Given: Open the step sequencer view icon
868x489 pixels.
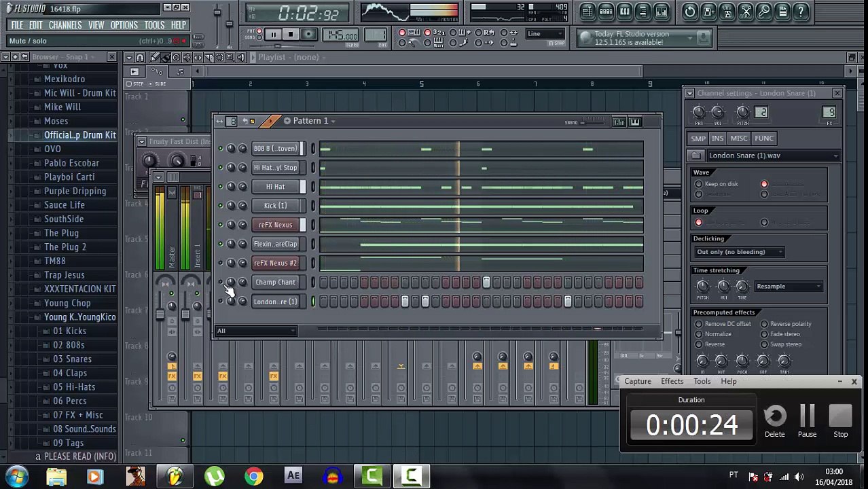Looking at the screenshot, I should 606,12.
